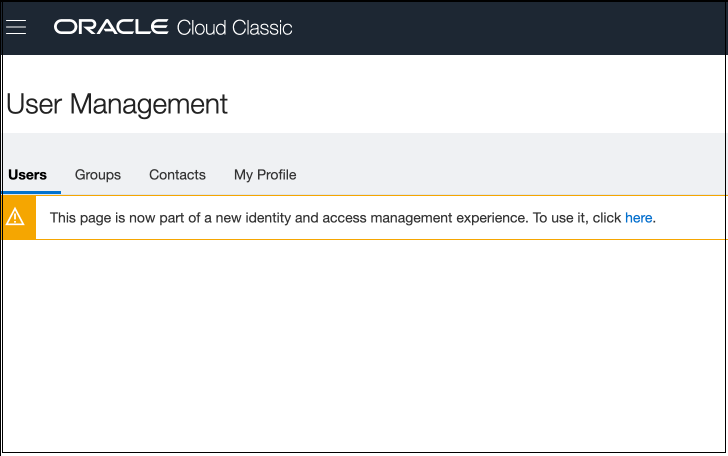Switch to the Users tab
The image size is (728, 456).
28,175
